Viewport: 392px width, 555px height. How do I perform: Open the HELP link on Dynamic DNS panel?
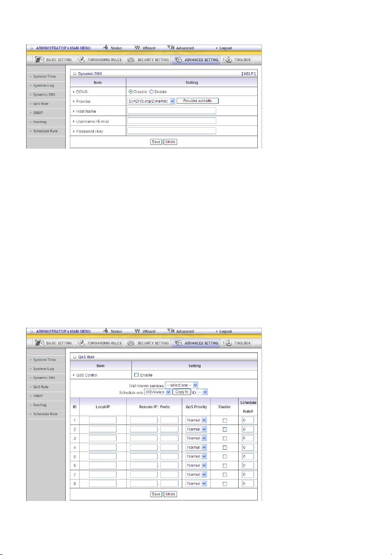tap(248, 74)
